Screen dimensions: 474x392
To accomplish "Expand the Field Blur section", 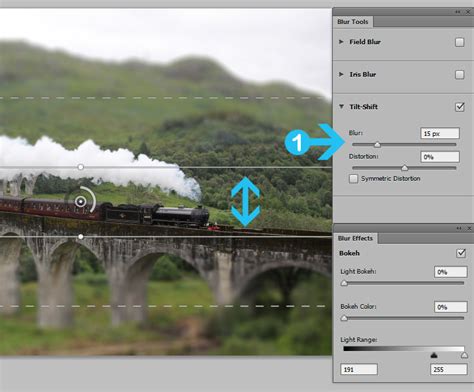I will click(341, 42).
